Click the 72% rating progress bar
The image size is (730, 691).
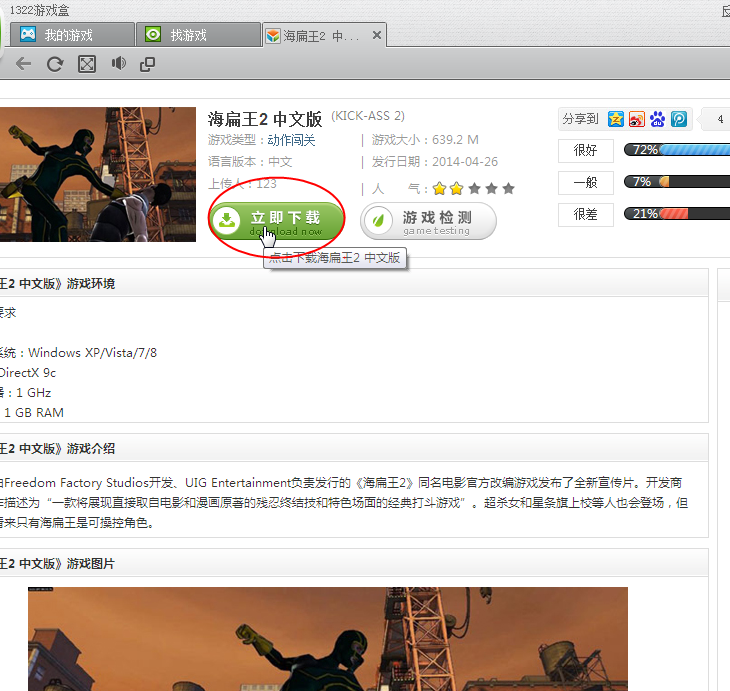(677, 150)
